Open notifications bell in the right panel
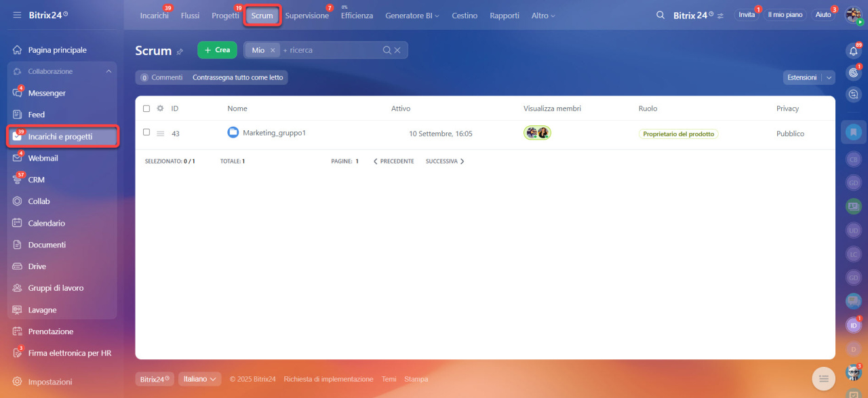868x398 pixels. (854, 51)
